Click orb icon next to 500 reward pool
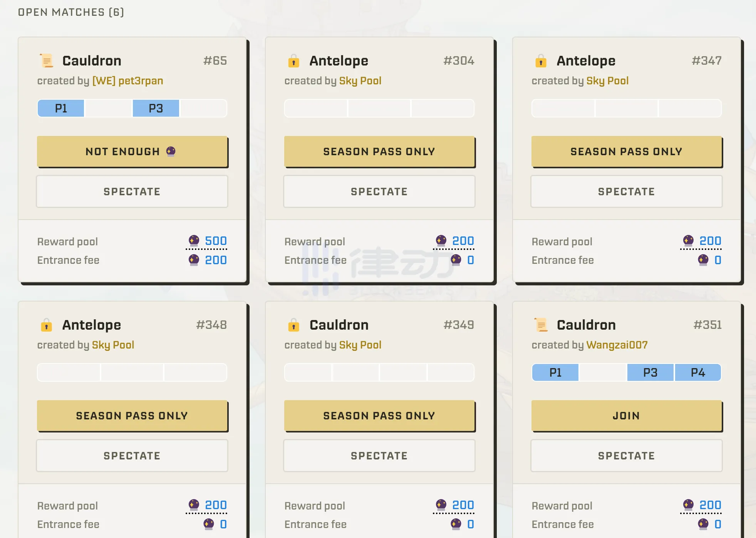 pyautogui.click(x=194, y=241)
